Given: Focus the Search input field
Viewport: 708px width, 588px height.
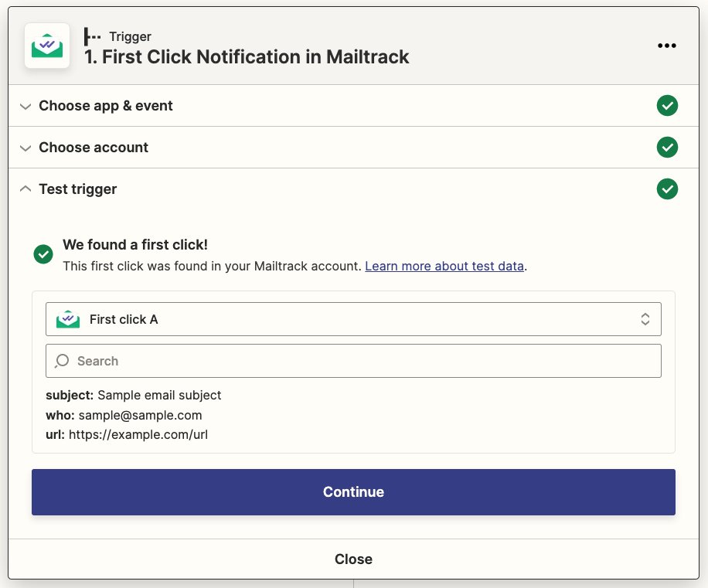Looking at the screenshot, I should pos(363,361).
